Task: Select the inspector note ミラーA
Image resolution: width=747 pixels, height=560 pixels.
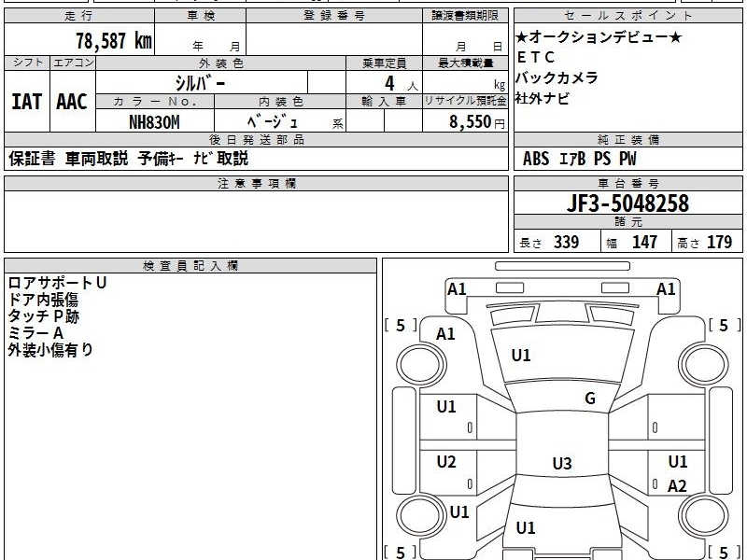Action: [x=35, y=333]
